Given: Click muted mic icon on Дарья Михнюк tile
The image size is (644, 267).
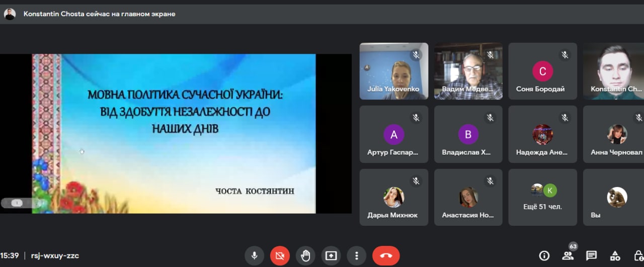Looking at the screenshot, I should tap(416, 181).
